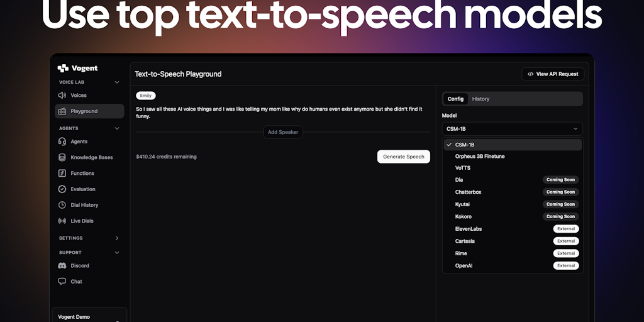Expand the Settings section chevron
Image resolution: width=644 pixels, height=322 pixels.
tap(117, 238)
